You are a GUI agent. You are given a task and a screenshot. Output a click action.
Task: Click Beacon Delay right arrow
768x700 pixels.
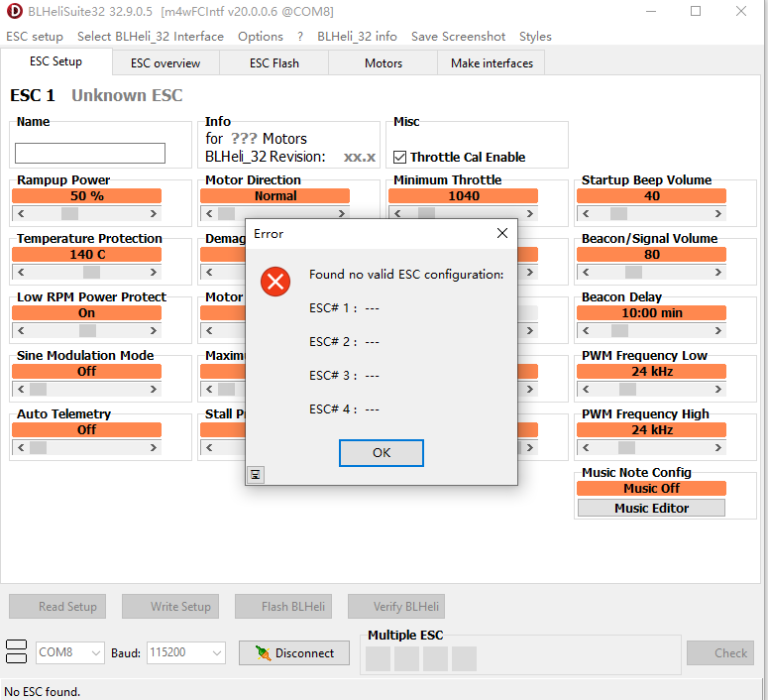click(x=717, y=330)
